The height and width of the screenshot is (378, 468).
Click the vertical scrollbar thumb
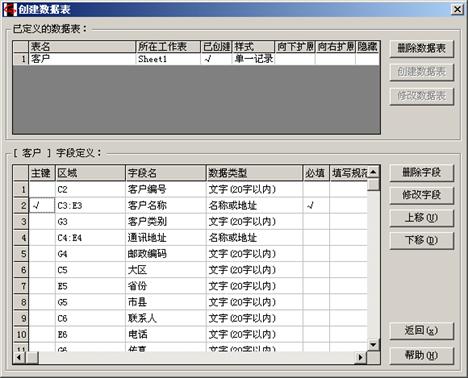(x=373, y=185)
